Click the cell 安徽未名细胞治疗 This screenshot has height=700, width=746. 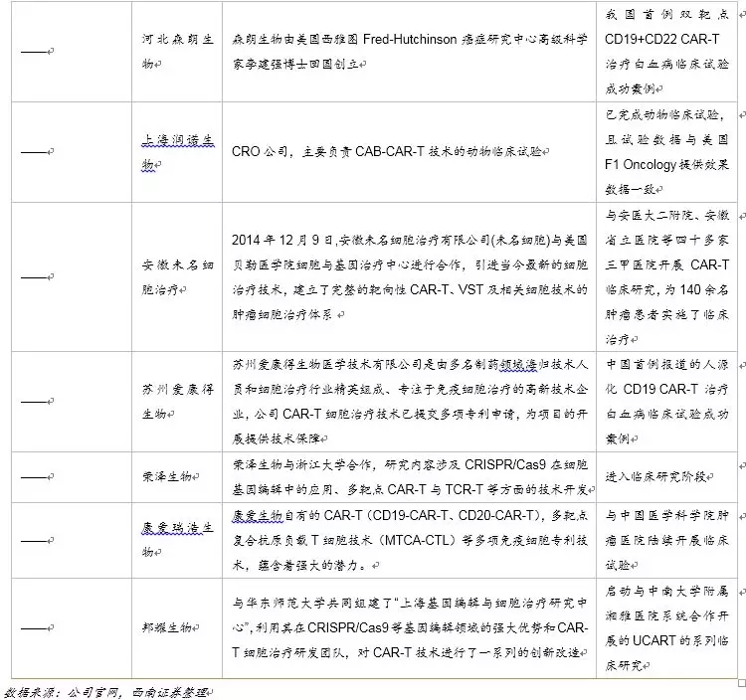pos(177,277)
